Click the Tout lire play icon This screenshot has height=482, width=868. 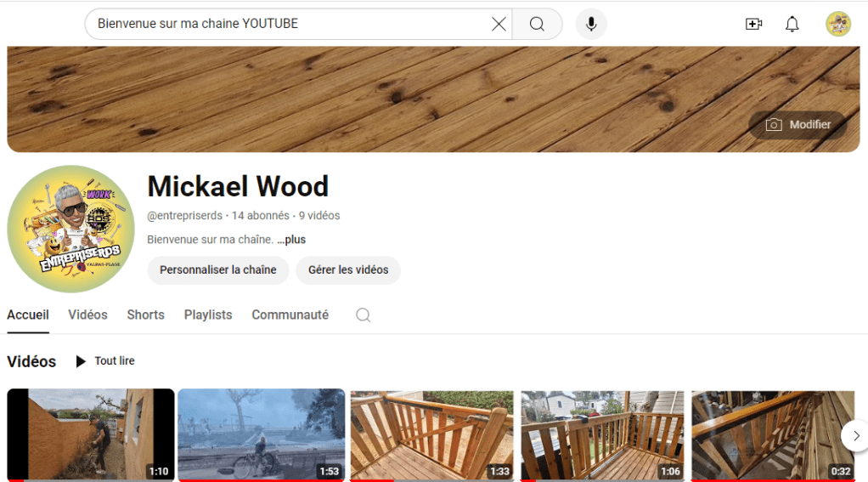click(x=81, y=361)
